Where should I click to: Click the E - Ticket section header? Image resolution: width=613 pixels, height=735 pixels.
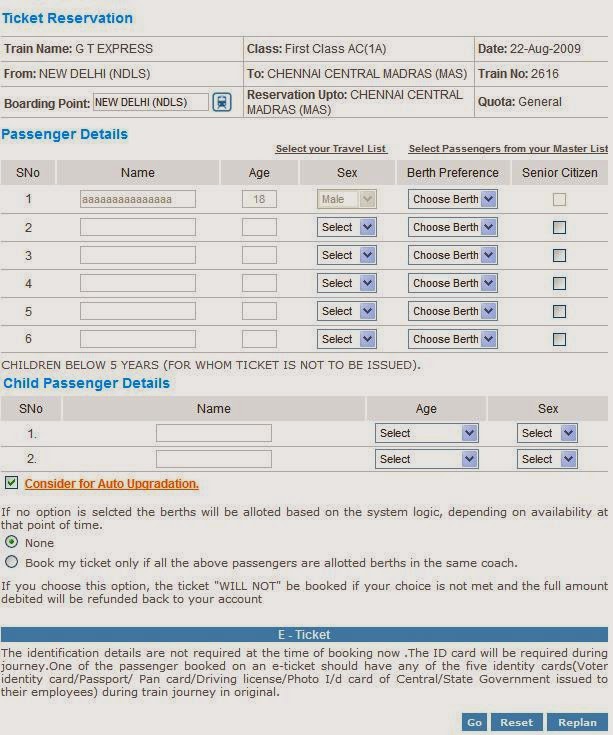coord(304,635)
